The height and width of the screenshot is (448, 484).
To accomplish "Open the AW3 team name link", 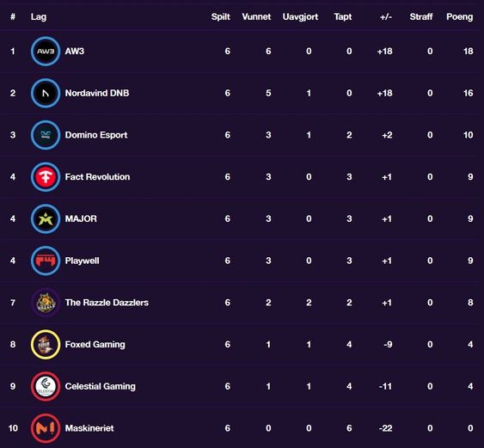I will [75, 52].
